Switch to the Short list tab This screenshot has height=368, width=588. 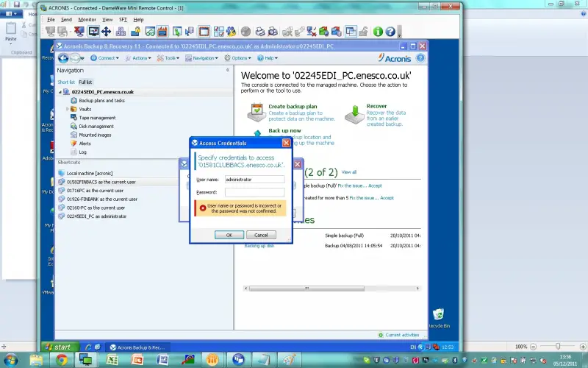(x=66, y=82)
